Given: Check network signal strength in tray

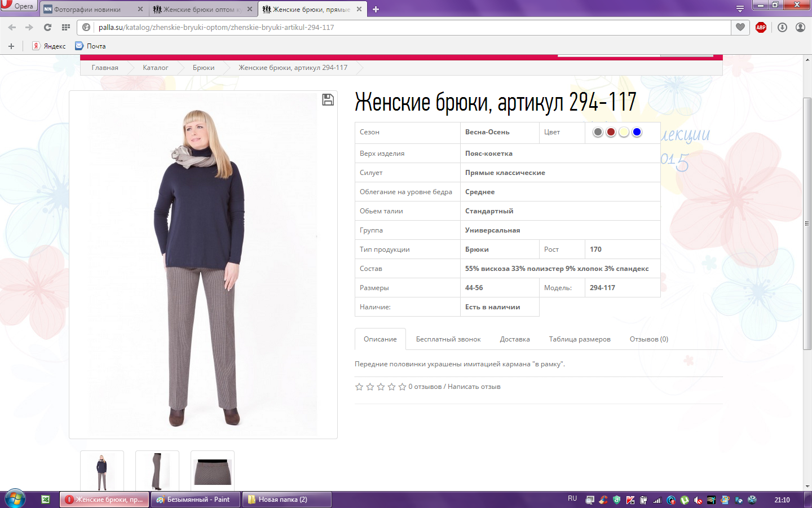Looking at the screenshot, I should (657, 500).
